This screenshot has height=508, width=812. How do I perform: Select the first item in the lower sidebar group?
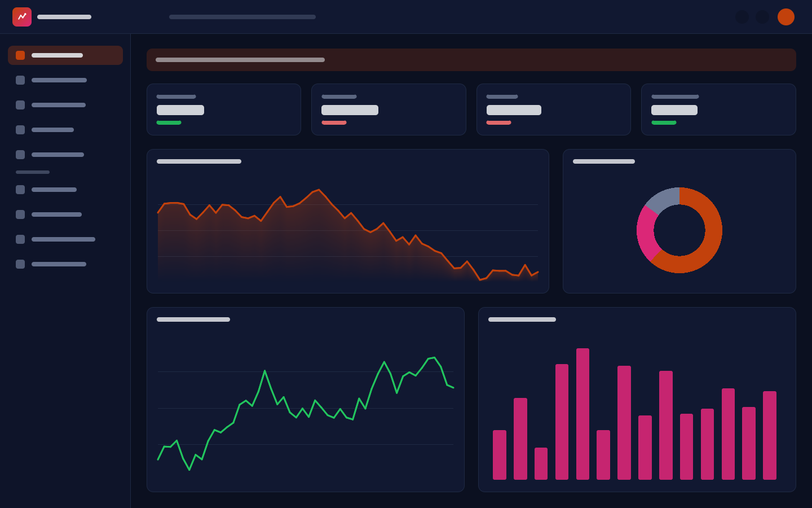click(65, 190)
